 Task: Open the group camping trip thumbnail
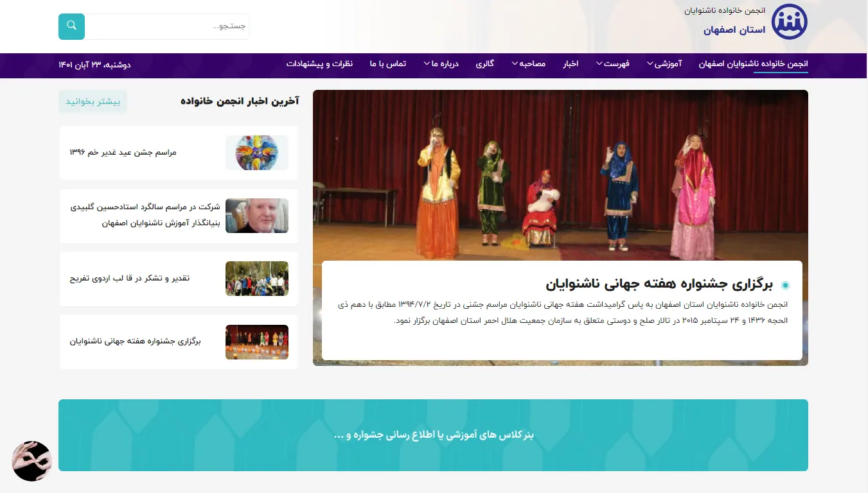pyautogui.click(x=256, y=279)
